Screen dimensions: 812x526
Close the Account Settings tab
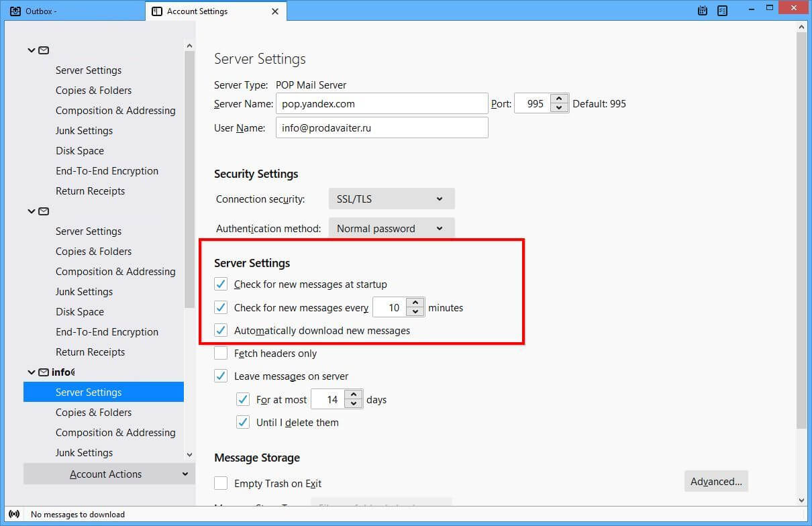click(275, 11)
